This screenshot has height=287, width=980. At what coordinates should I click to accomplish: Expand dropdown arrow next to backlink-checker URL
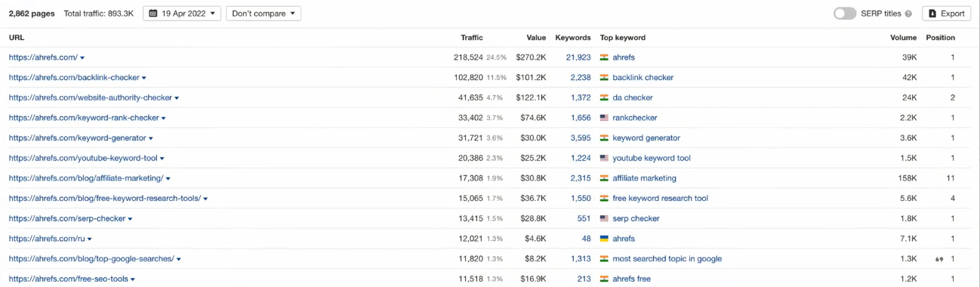coord(144,78)
